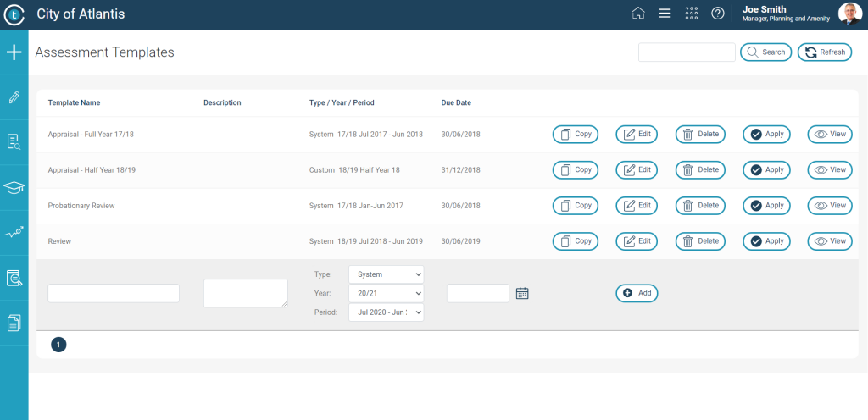This screenshot has height=420, width=868.
Task: View Appraisal - Half Year 18/19 template
Action: click(830, 169)
